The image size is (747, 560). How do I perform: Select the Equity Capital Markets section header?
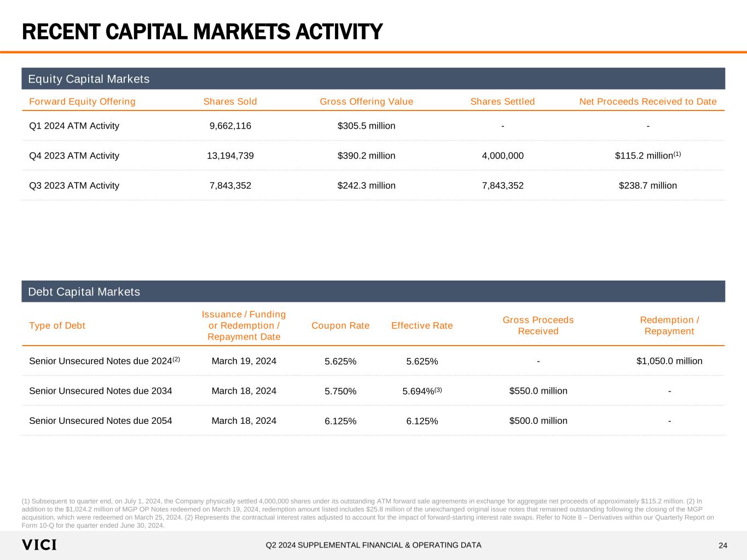tap(89, 79)
